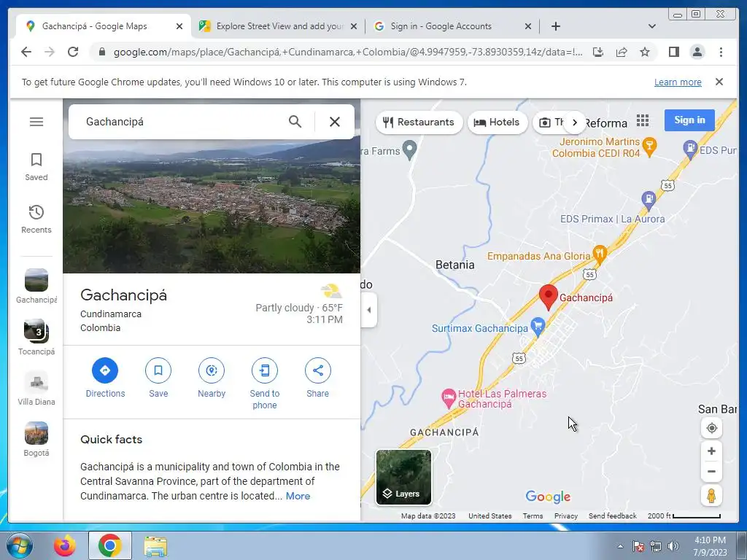
Task: Click the blue Sign in button
Action: tap(689, 120)
